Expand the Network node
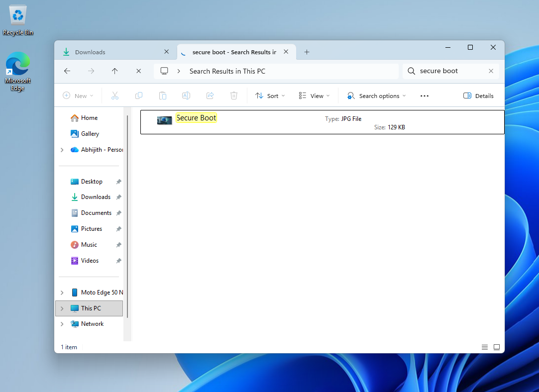Image resolution: width=539 pixels, height=392 pixels. click(62, 324)
